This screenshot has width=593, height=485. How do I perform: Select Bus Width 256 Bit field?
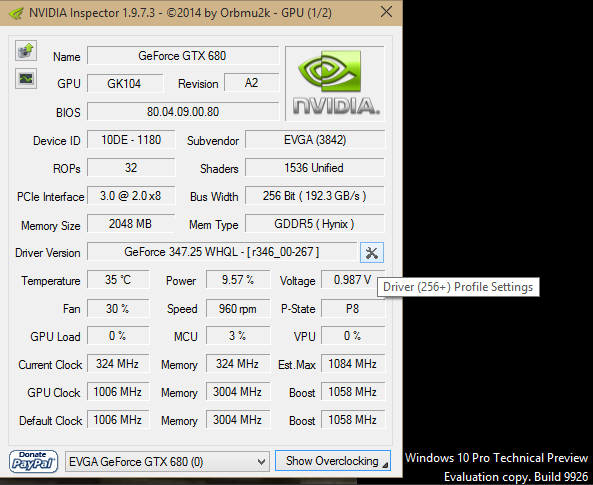(x=315, y=196)
